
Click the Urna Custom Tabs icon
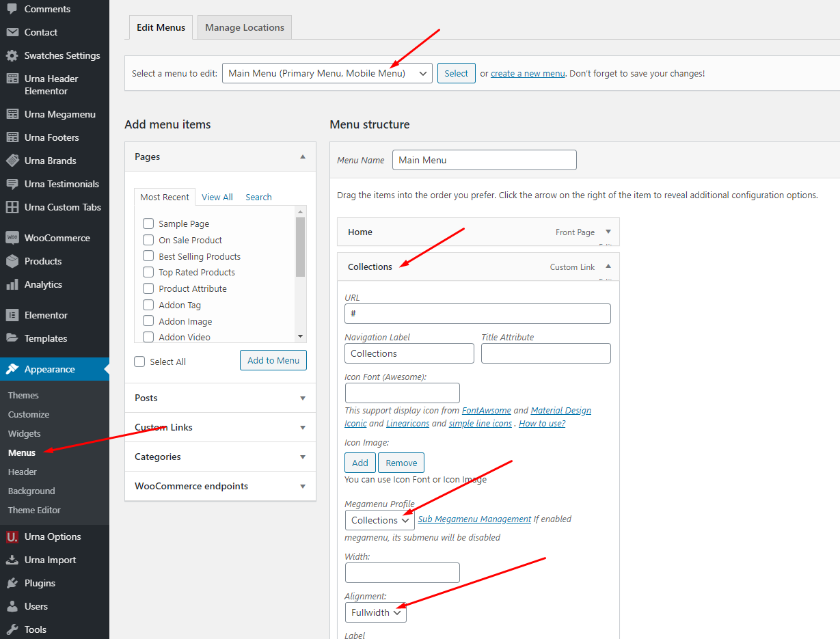(12, 207)
